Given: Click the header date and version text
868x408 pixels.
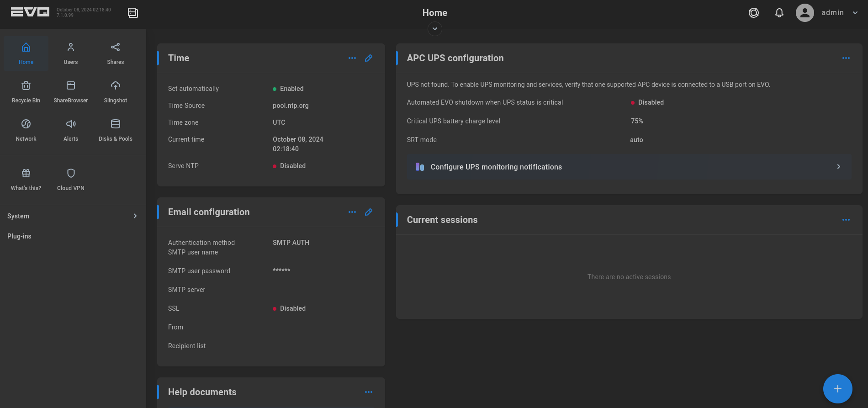Looking at the screenshot, I should click(84, 12).
